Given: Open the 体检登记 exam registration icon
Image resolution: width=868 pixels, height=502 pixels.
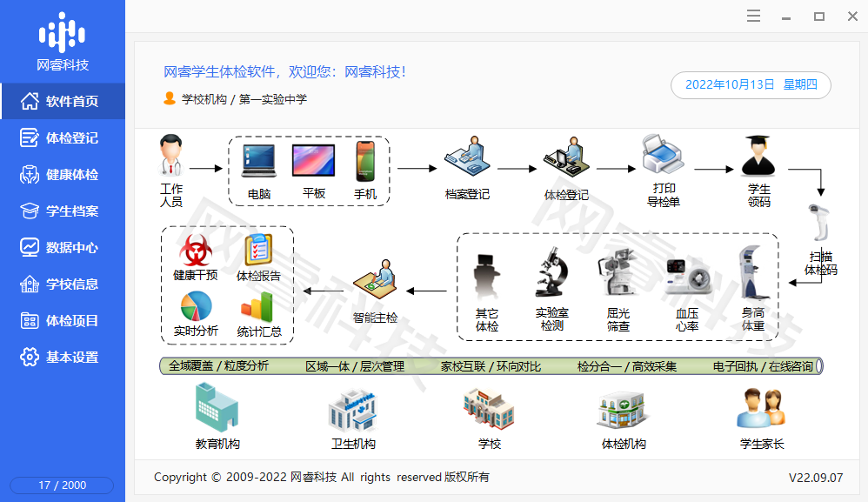Looking at the screenshot, I should coord(566,160).
